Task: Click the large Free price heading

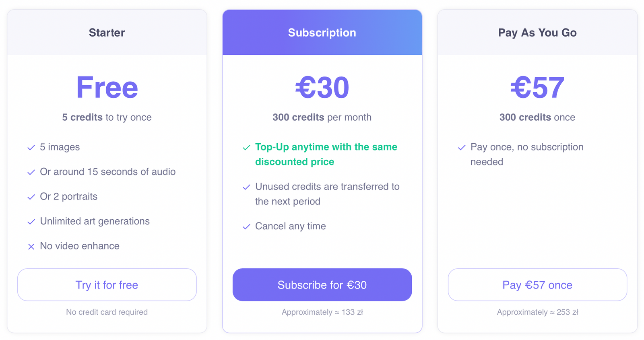Action: (x=107, y=87)
